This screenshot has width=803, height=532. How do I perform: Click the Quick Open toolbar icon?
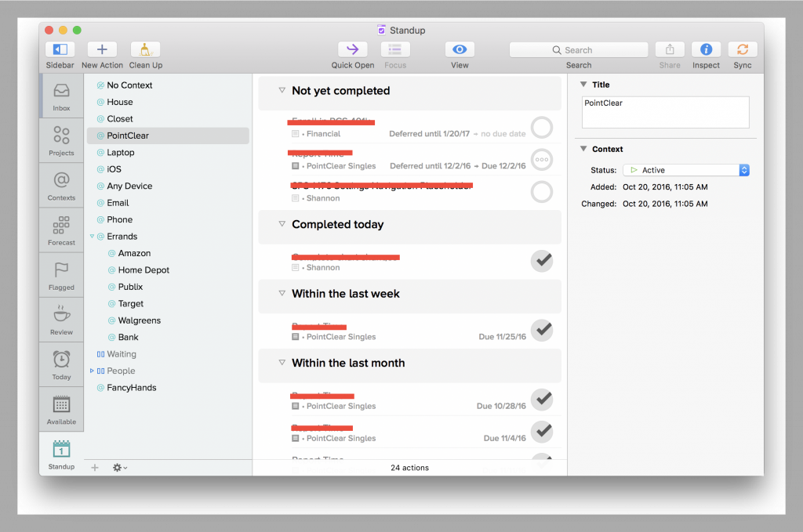352,50
